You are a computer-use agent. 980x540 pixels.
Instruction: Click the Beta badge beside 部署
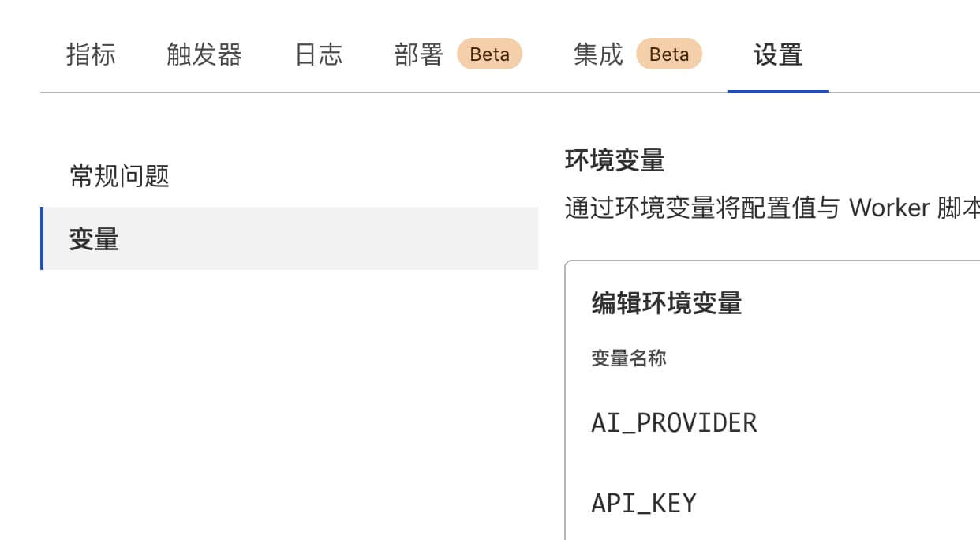(489, 54)
